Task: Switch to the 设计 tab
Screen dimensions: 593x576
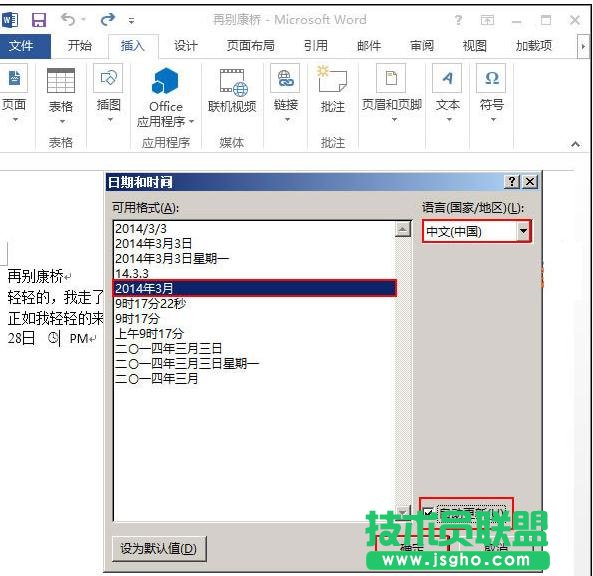Action: pos(185,46)
